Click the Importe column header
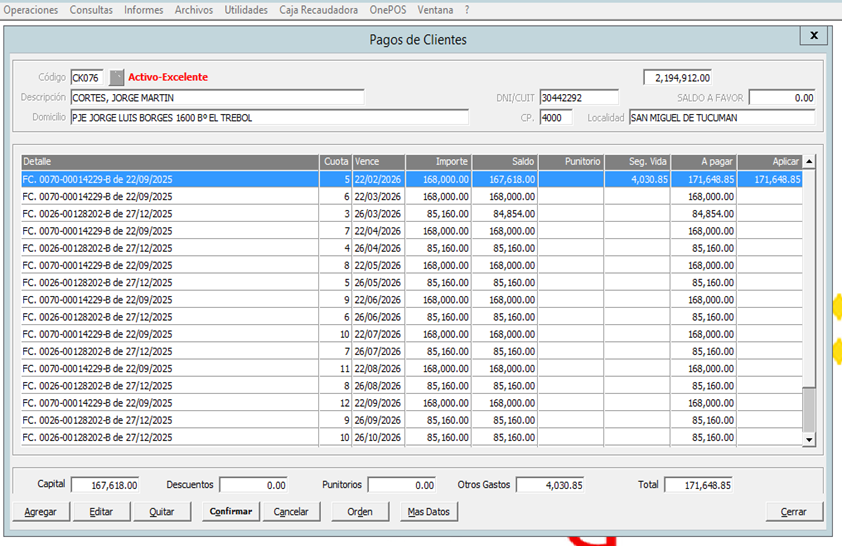Screen dimensions: 842x546 (x=438, y=162)
